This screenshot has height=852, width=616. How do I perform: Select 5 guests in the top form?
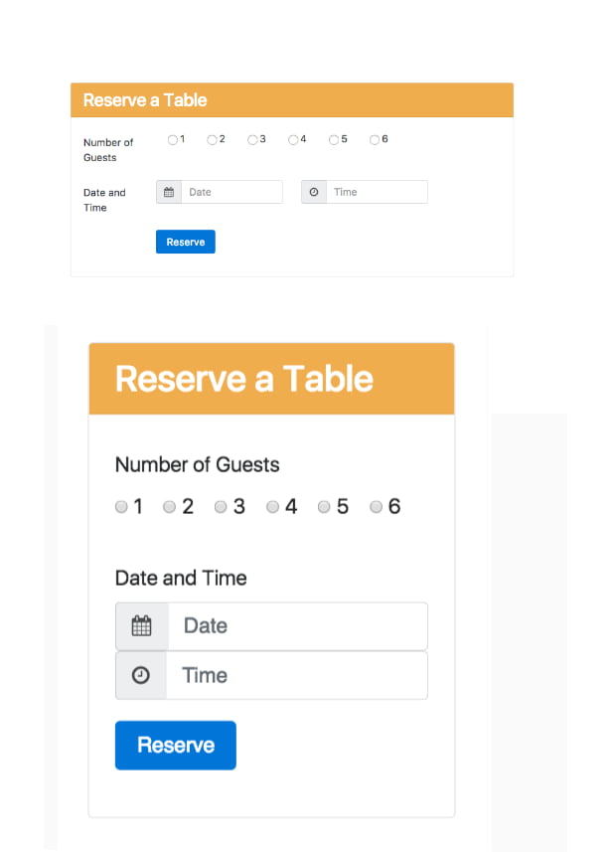click(333, 139)
